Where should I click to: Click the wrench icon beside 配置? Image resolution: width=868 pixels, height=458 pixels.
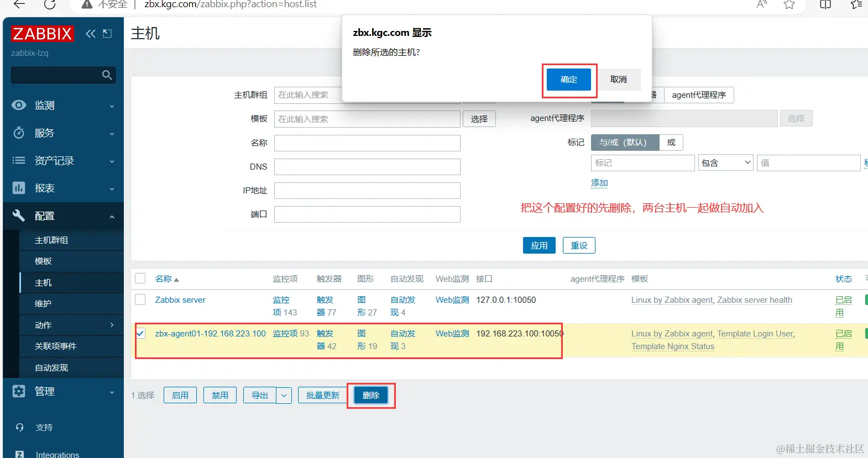19,215
